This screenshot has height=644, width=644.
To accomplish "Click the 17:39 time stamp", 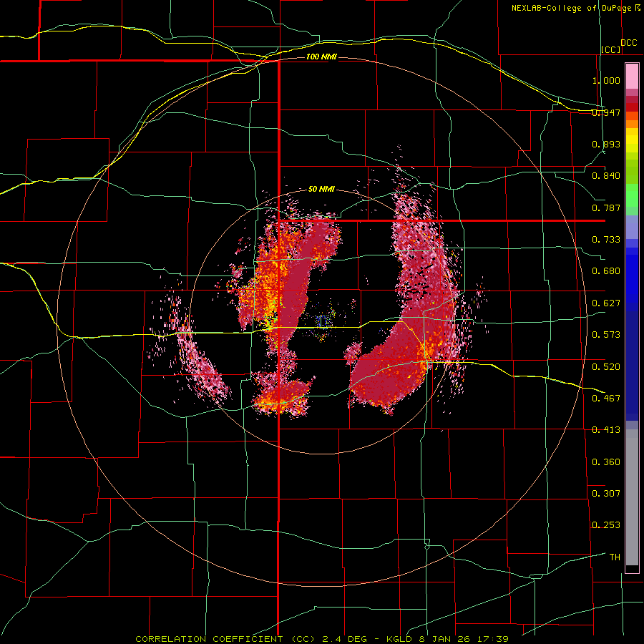I will (492, 639).
